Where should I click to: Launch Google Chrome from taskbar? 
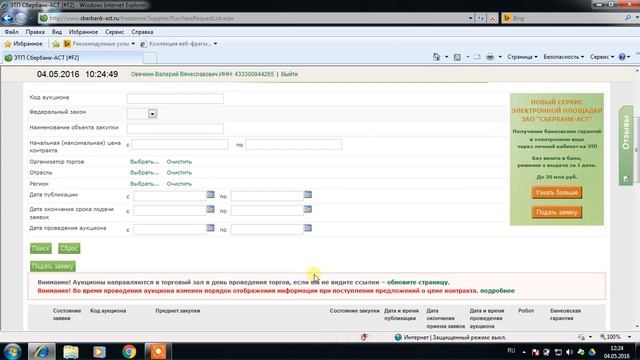pyautogui.click(x=129, y=351)
